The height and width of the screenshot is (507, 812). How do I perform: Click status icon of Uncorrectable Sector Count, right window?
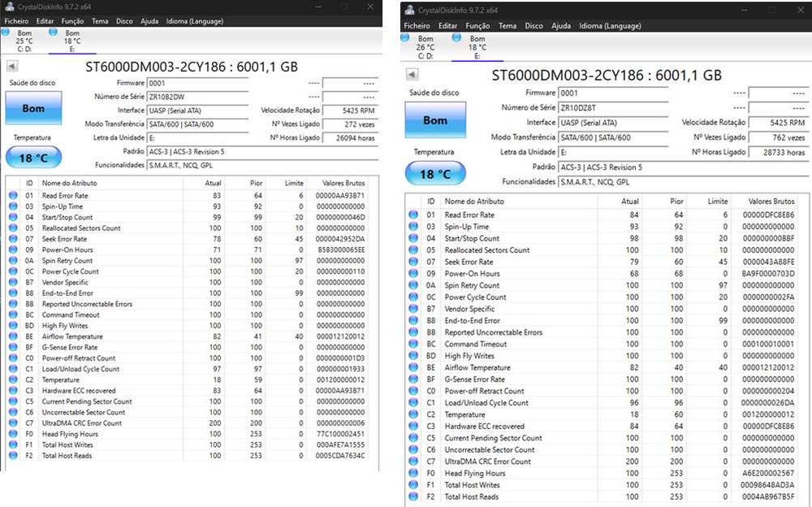click(413, 449)
